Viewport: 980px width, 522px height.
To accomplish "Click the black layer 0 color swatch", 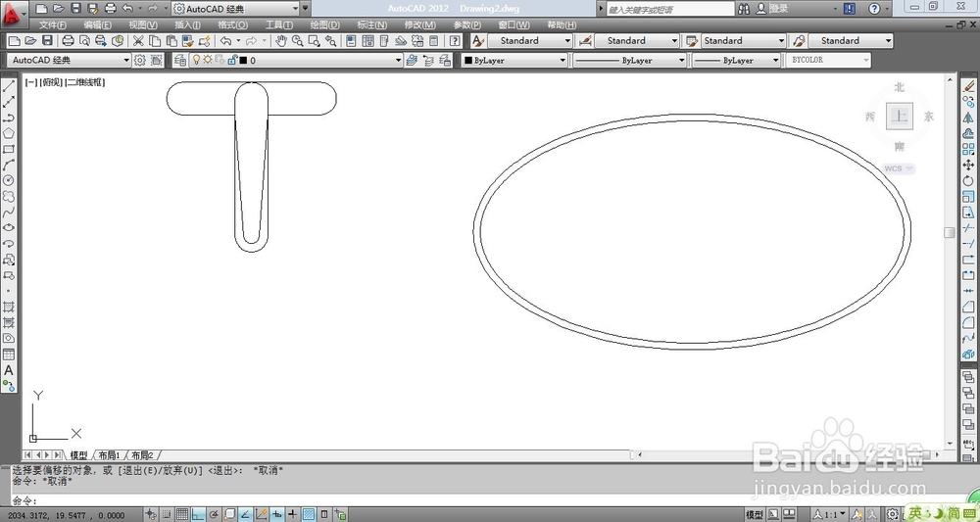I will point(243,61).
